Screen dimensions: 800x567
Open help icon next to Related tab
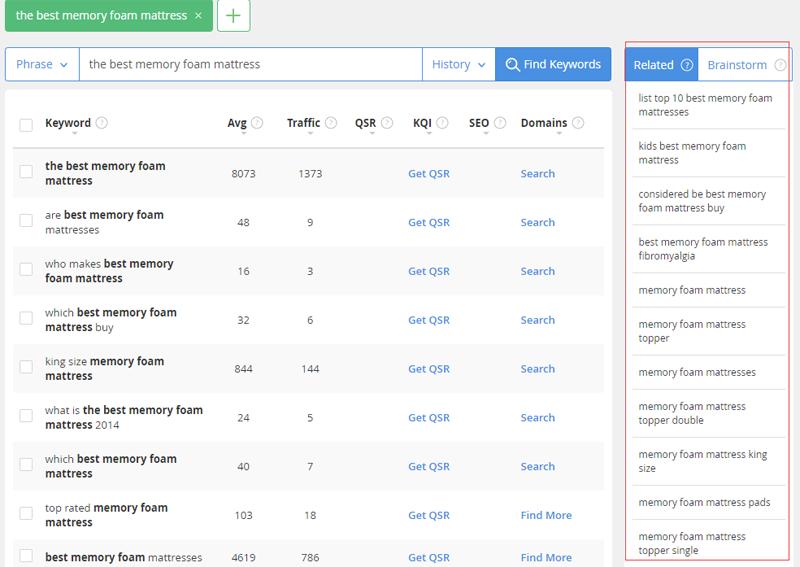coord(687,65)
